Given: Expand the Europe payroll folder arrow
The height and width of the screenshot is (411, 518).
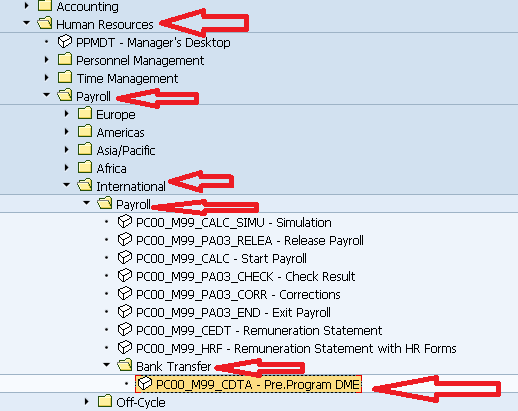Looking at the screenshot, I should pyautogui.click(x=66, y=114).
